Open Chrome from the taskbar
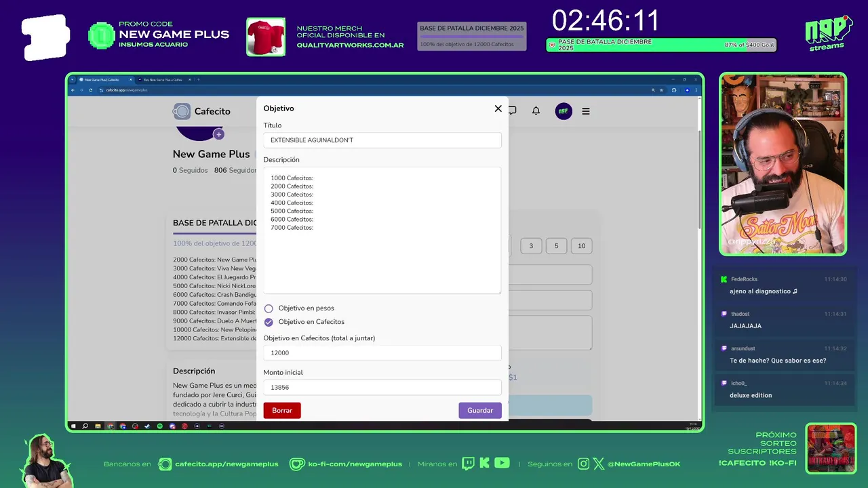Viewport: 868px width, 488px height. click(x=111, y=426)
